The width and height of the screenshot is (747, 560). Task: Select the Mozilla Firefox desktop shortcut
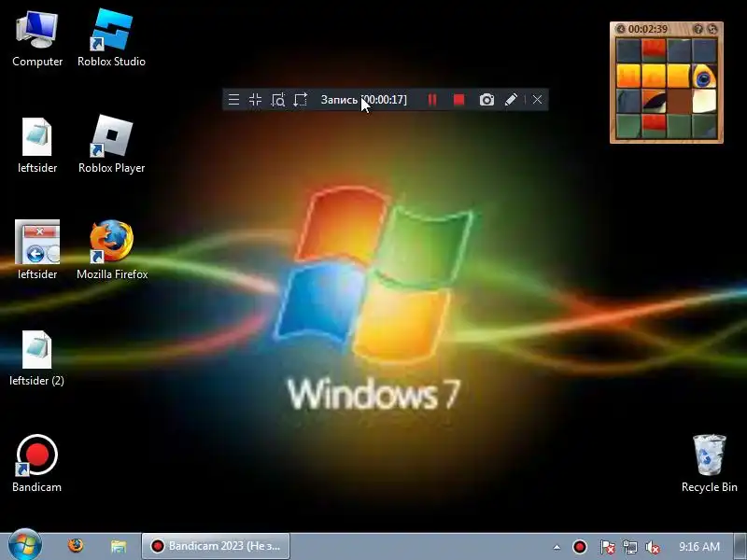pyautogui.click(x=112, y=249)
